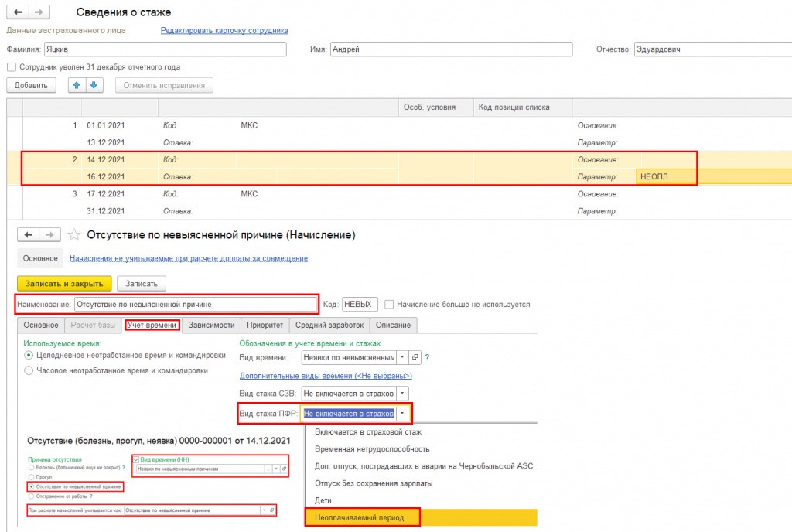Image resolution: width=792 pixels, height=532 pixels.
Task: Move the row down with blue arrow
Action: [94, 85]
